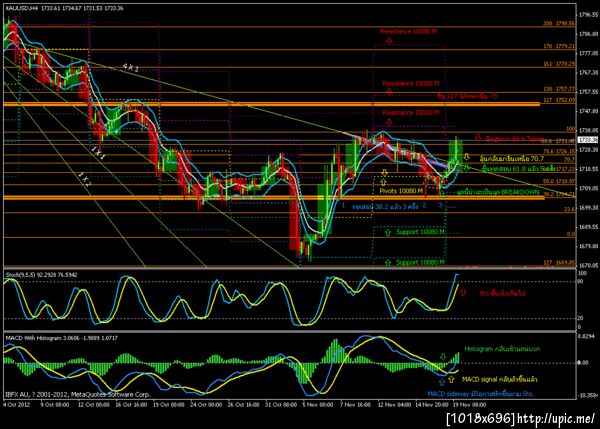This screenshot has height=429, width=600.
Task: Click the 1786.00 price axis label
Action: (x=589, y=34)
